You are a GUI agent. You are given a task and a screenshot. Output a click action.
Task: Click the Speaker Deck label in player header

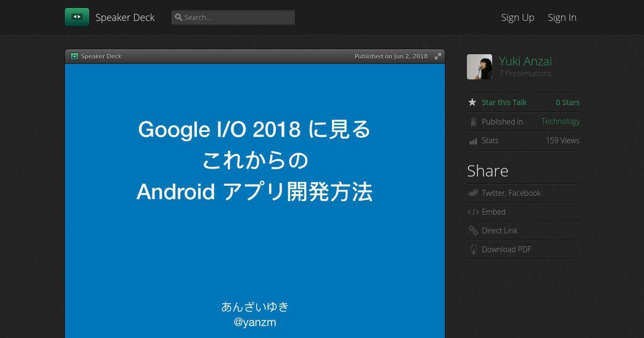tap(101, 56)
